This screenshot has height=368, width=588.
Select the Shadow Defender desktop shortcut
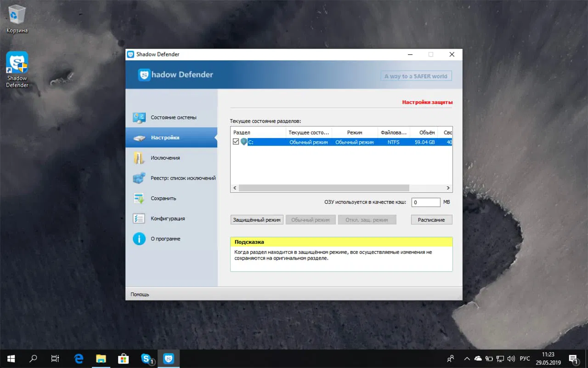17,69
